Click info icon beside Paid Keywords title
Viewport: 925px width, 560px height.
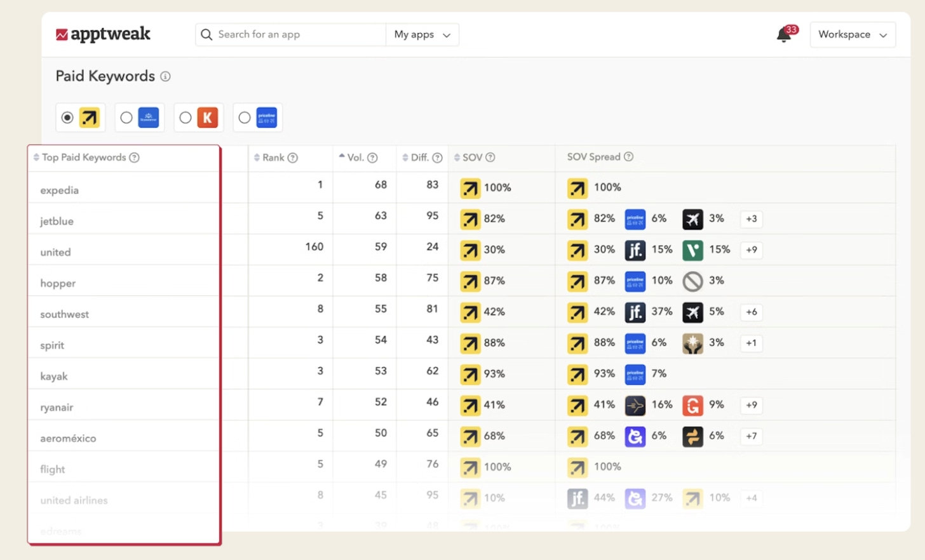(165, 76)
